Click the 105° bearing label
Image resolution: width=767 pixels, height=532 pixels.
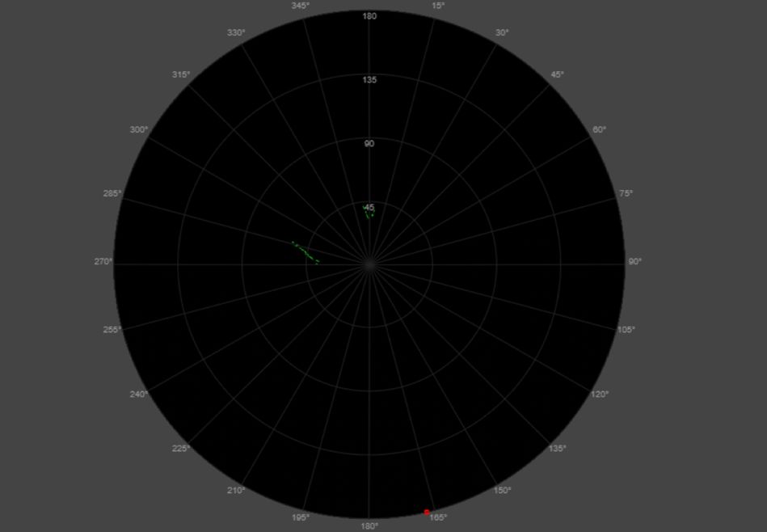(x=626, y=330)
